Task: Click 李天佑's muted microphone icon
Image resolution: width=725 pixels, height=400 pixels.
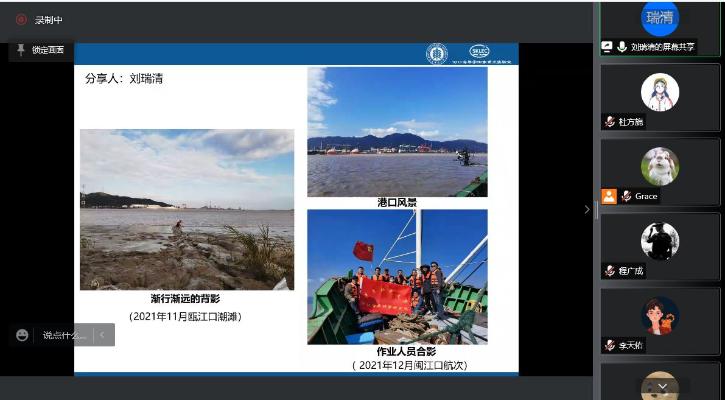Action: tap(610, 345)
